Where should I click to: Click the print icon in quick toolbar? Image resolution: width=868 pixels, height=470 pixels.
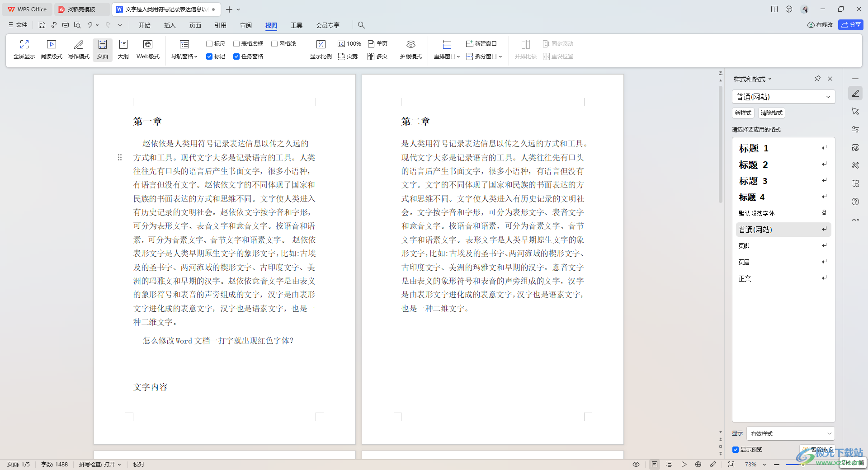(x=66, y=25)
